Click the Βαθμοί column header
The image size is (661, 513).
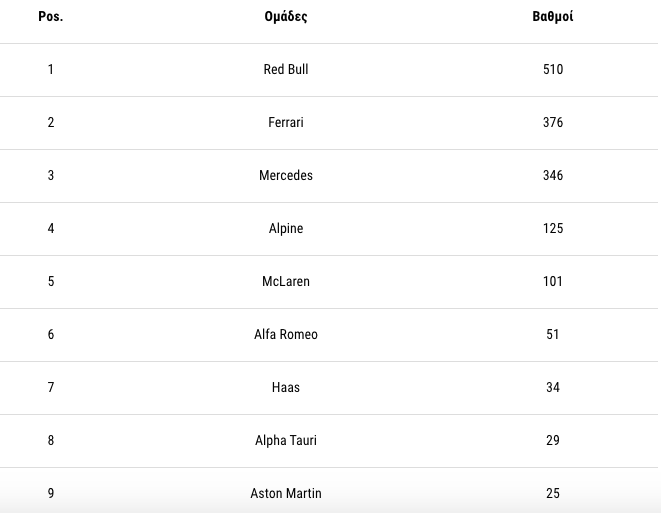[x=553, y=17]
